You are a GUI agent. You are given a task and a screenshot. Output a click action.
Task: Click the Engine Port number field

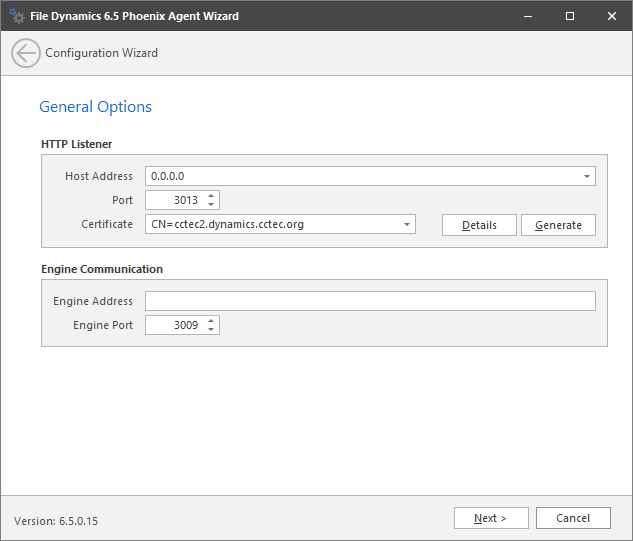(x=174, y=325)
